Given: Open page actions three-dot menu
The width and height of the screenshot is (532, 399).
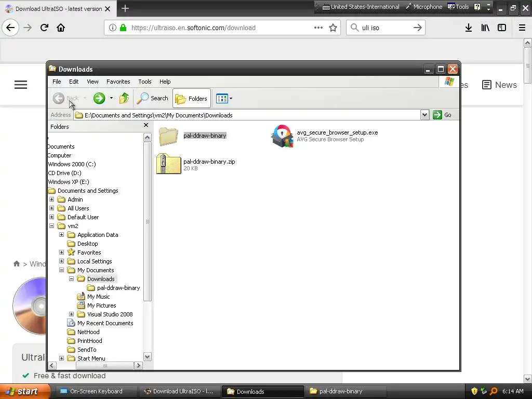Looking at the screenshot, I should [x=318, y=28].
